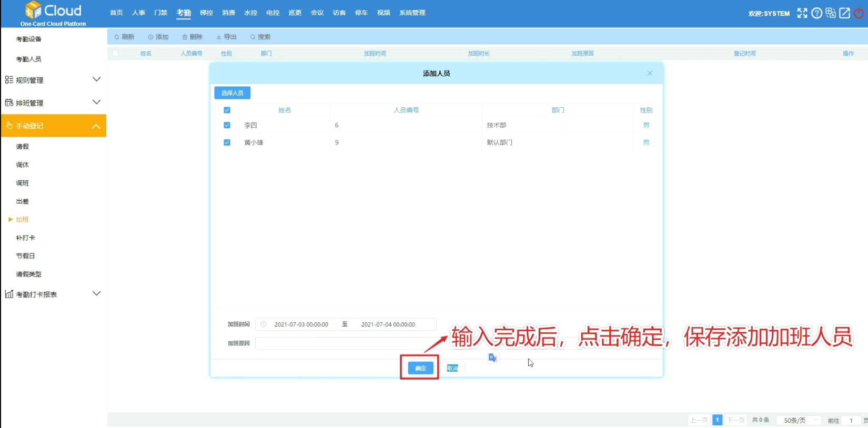This screenshot has height=428, width=868.
Task: Open the 系统管理 top menu
Action: [412, 13]
